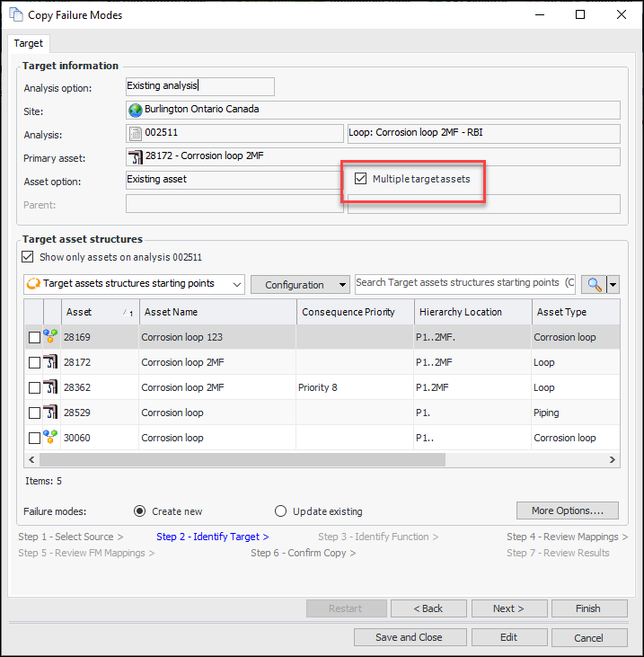Click loop icon for asset 28362 row
Image resolution: width=644 pixels, height=657 pixels.
pos(50,387)
